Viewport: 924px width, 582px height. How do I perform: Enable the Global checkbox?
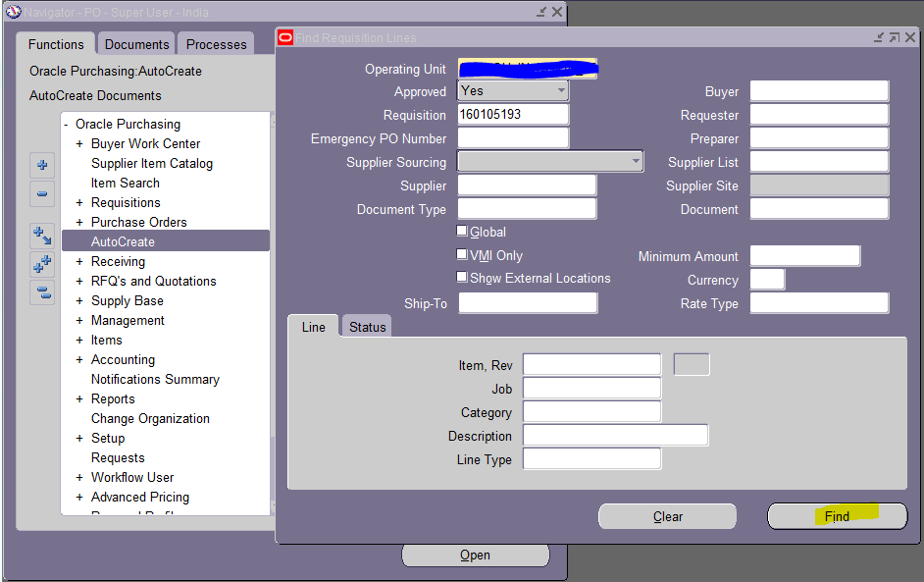pyautogui.click(x=461, y=231)
